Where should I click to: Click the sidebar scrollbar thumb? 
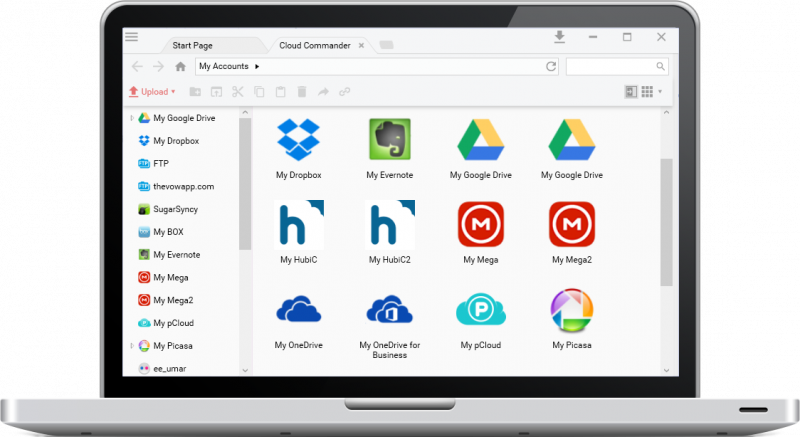click(245, 184)
